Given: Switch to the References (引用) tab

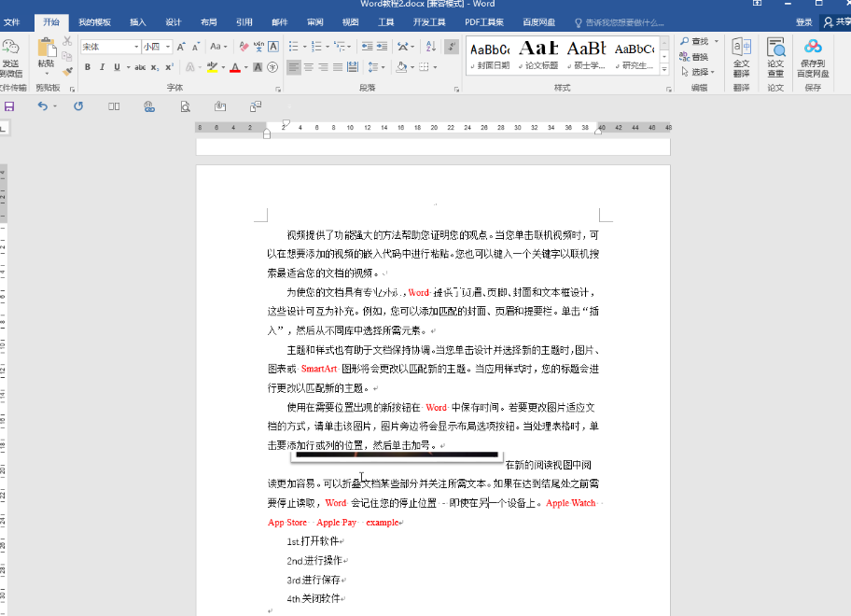Looking at the screenshot, I should pos(244,22).
